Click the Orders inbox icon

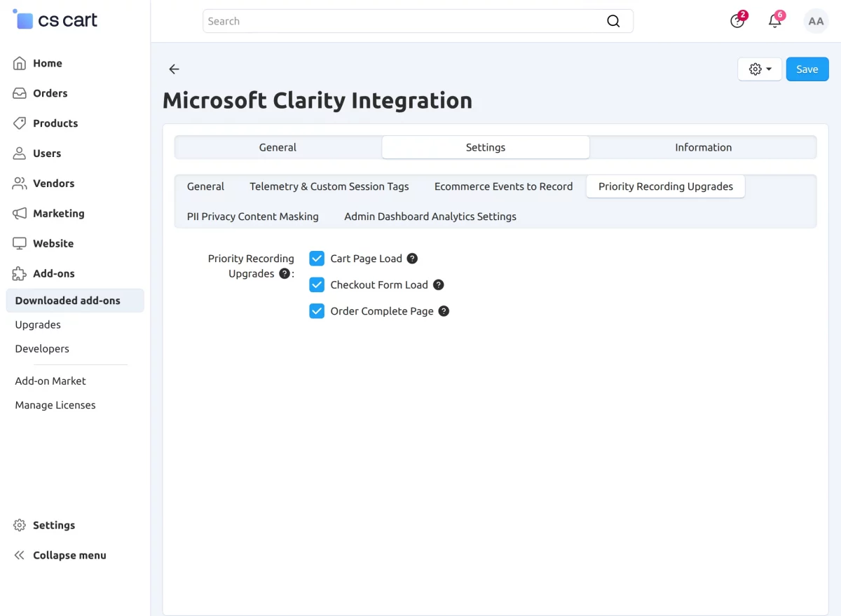pyautogui.click(x=20, y=93)
